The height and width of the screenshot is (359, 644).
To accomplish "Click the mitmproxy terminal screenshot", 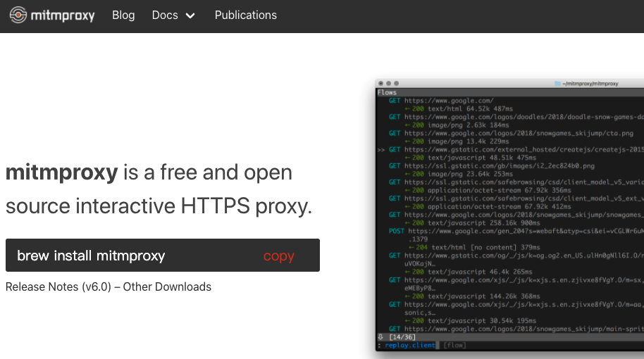I will pos(509,215).
